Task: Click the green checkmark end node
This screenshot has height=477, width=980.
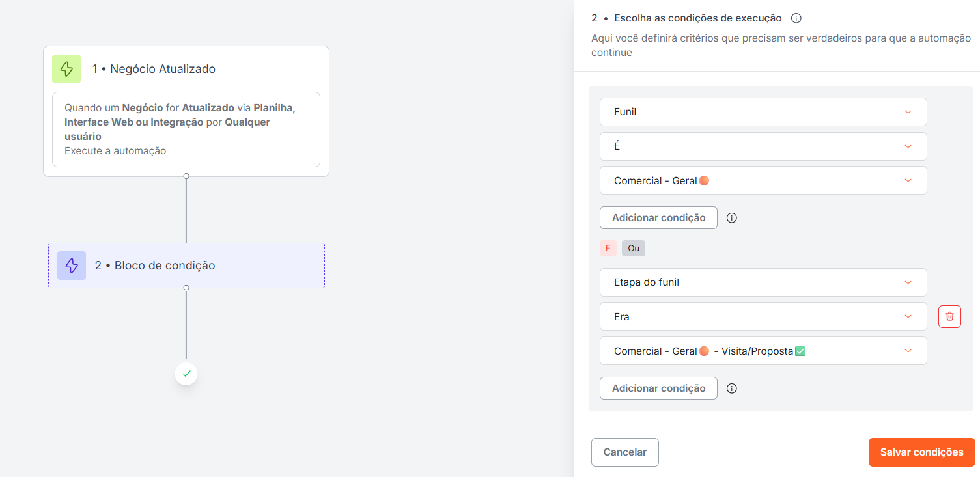Action: pyautogui.click(x=186, y=374)
